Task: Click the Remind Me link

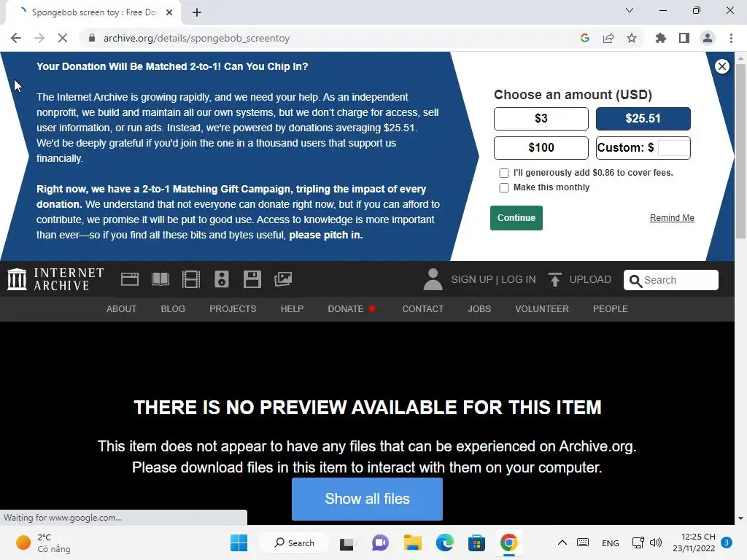Action: [672, 218]
